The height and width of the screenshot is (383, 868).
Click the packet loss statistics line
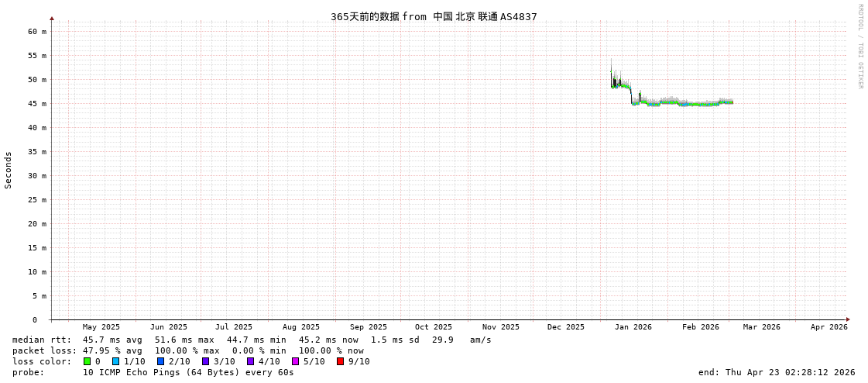[188, 350]
